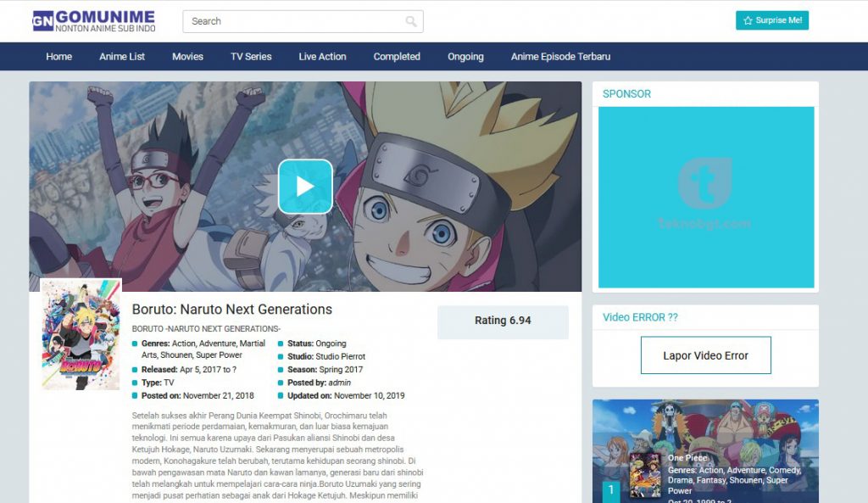The width and height of the screenshot is (868, 503).
Task: Click into the Search input field
Action: 303,21
